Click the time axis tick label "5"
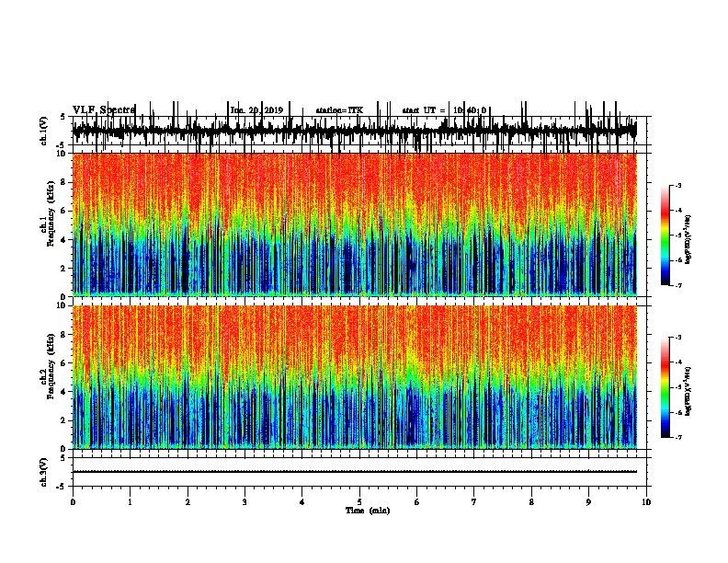Viewport: 728px width, 563px height. 359,502
